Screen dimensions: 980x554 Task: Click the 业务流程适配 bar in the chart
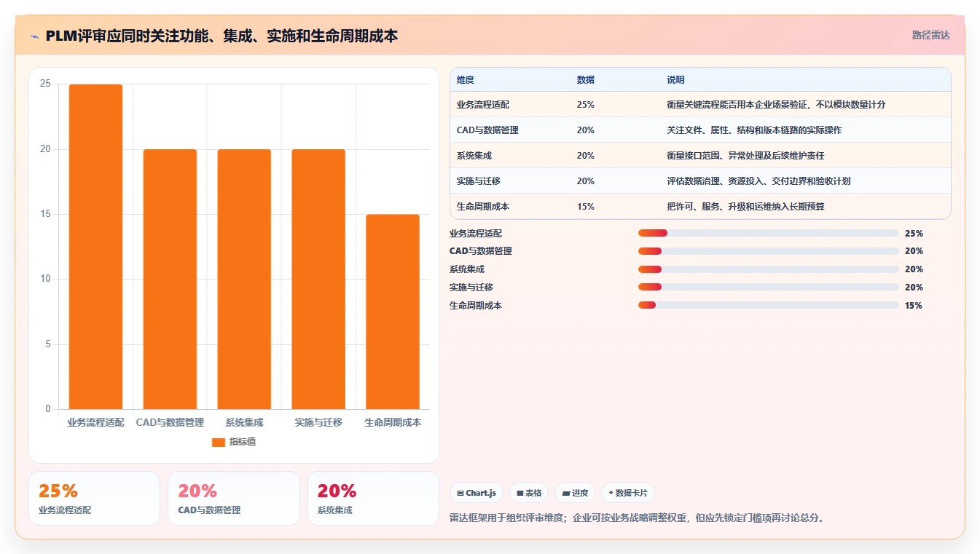(x=95, y=247)
